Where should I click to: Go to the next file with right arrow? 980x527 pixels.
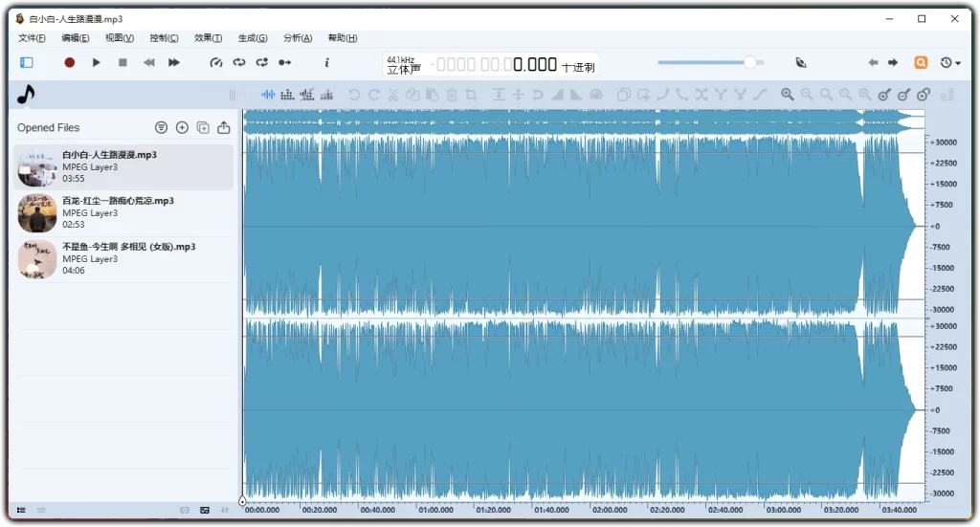[893, 62]
